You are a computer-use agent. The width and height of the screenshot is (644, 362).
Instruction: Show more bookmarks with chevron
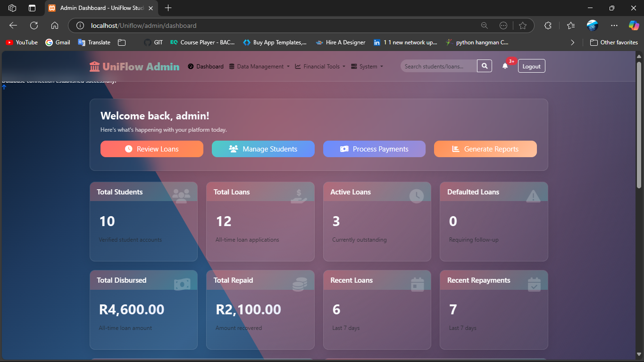[572, 42]
